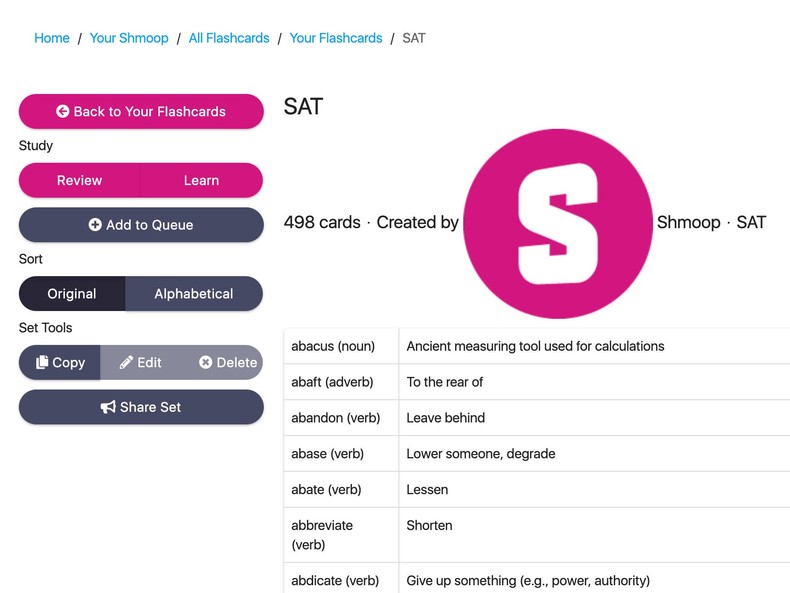The width and height of the screenshot is (790, 593).
Task: Click the pink Shmoop logo avatar
Action: tap(558, 222)
